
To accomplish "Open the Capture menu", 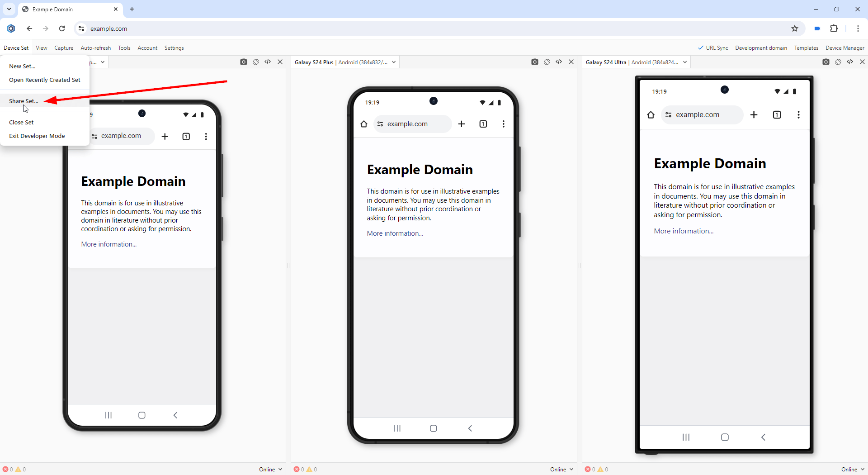I will [63, 47].
